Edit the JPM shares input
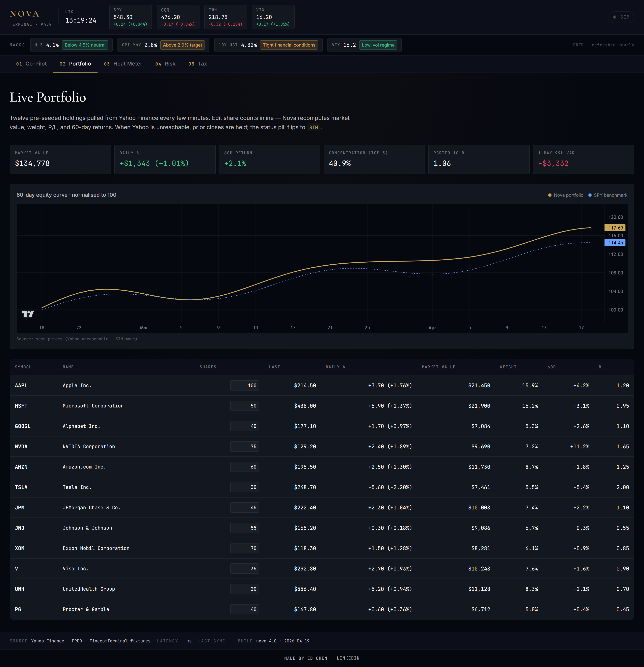This screenshot has width=644, height=667. pos(245,507)
